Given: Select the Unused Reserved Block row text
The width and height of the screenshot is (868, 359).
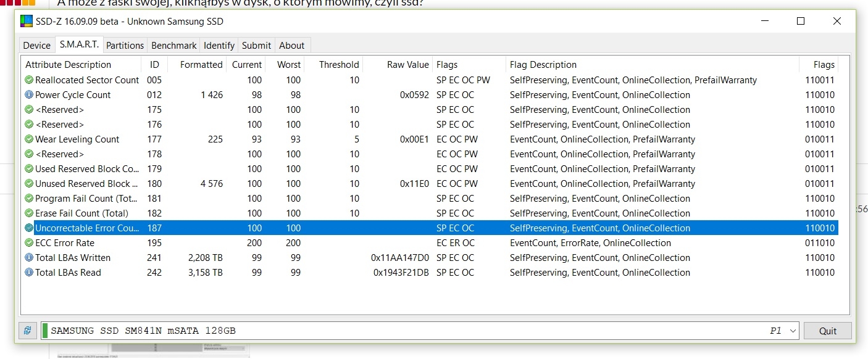Looking at the screenshot, I should pyautogui.click(x=87, y=184).
